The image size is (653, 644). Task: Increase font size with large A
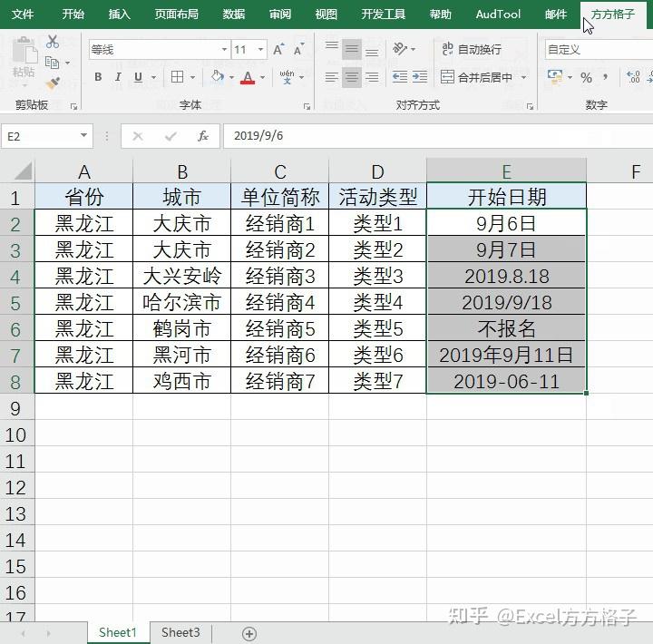pos(278,50)
